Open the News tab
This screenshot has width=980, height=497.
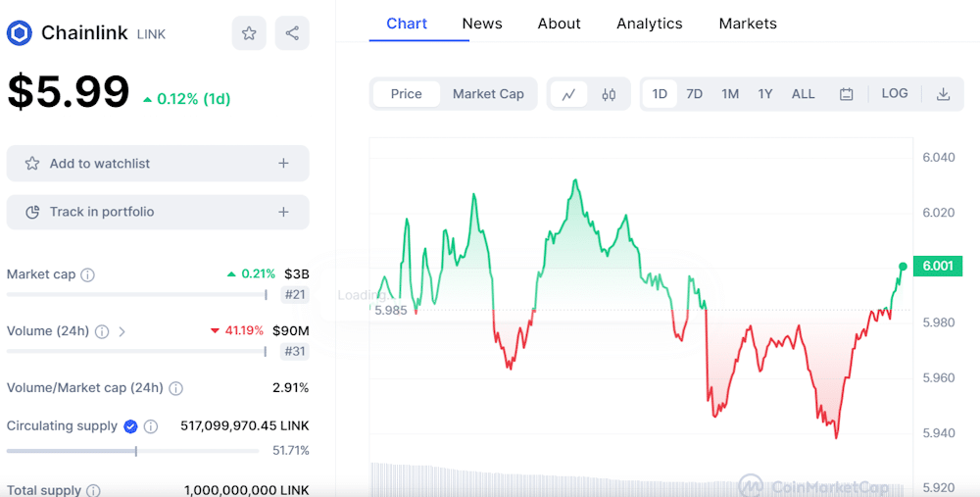coord(482,24)
